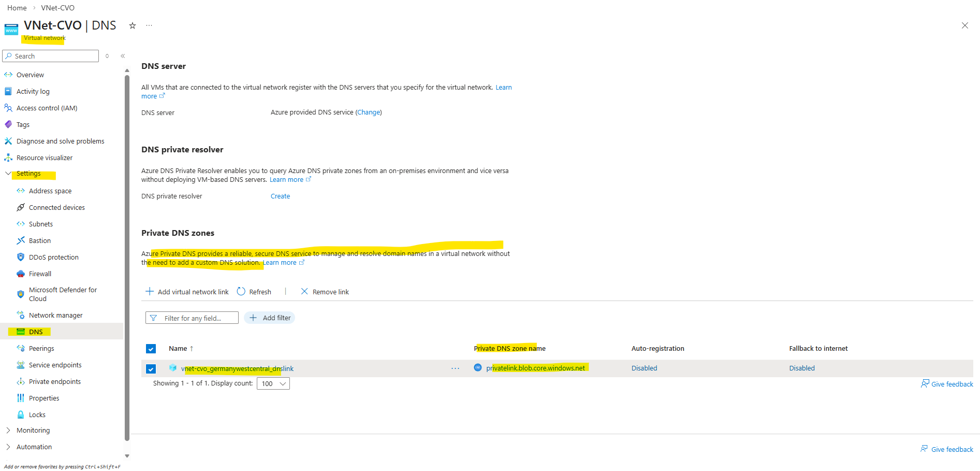The height and width of the screenshot is (471, 980).
Task: Click the Network manager icon
Action: click(x=21, y=315)
